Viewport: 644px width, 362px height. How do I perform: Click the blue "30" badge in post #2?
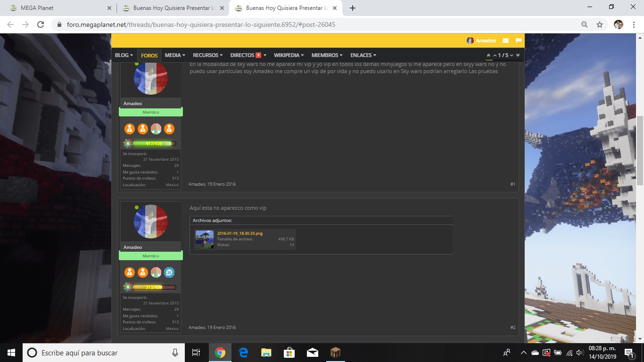point(169,272)
